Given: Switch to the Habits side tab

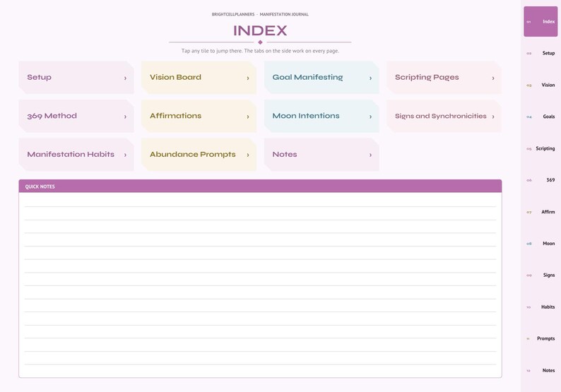Looking at the screenshot, I should tap(541, 307).
